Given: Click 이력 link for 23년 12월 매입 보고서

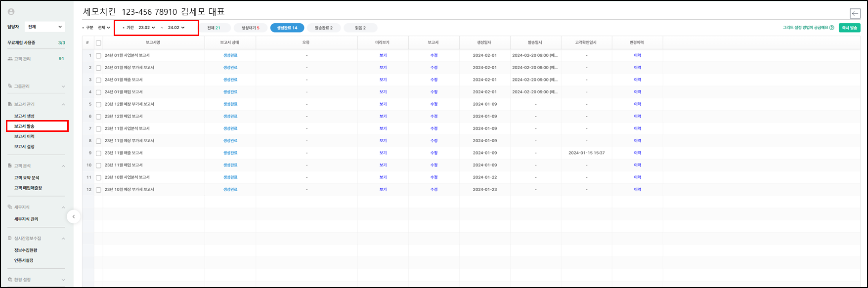Looking at the screenshot, I should click(x=637, y=116).
